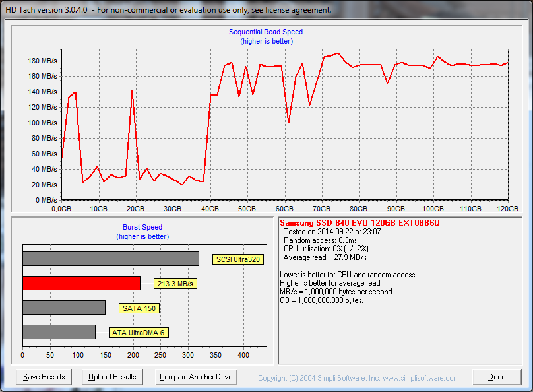
Task: Click the Samsung SSD 840 EVO drive title
Action: (360, 223)
